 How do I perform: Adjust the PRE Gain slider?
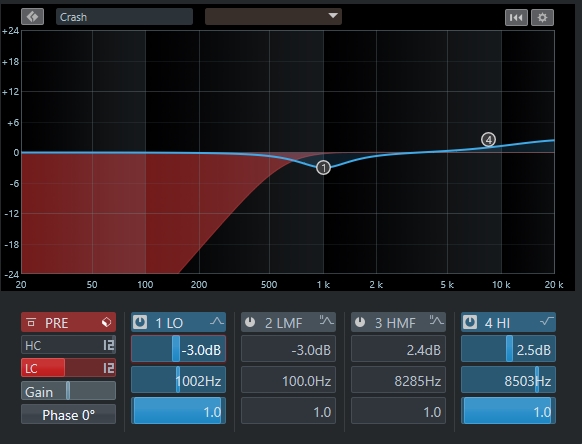pyautogui.click(x=68, y=391)
